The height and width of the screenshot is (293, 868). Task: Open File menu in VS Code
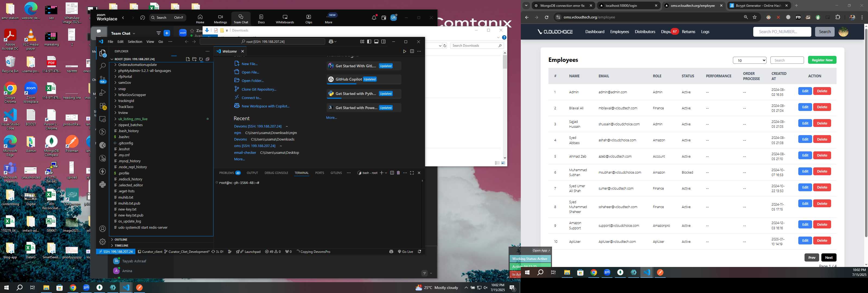click(x=110, y=42)
